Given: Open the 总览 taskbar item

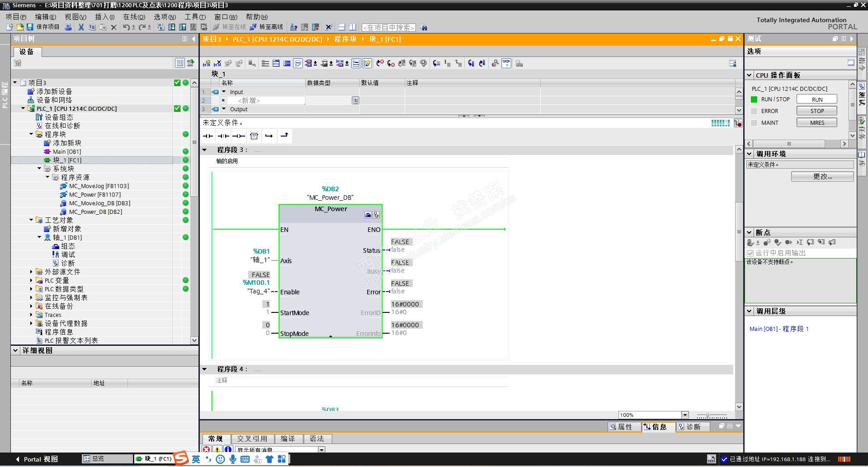Looking at the screenshot, I should pos(107,459).
